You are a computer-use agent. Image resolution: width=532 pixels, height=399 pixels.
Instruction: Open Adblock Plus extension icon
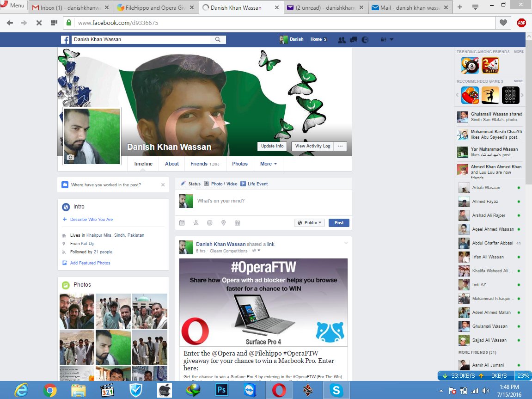(521, 23)
